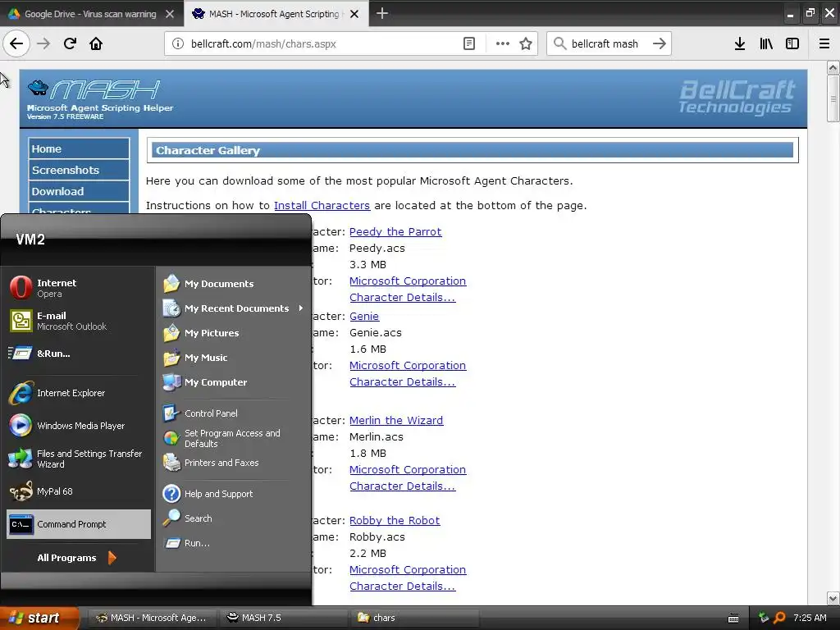
Task: Open the Peedy the Parrot link
Action: pyautogui.click(x=395, y=232)
